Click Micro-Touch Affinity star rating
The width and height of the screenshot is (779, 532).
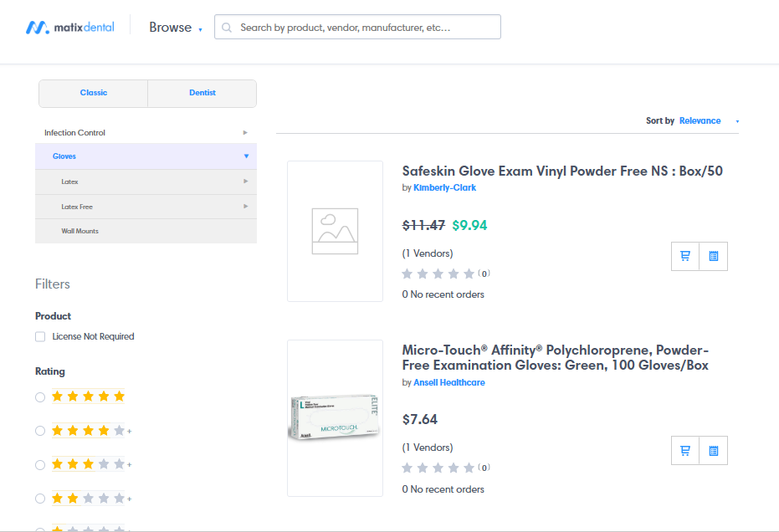click(438, 468)
